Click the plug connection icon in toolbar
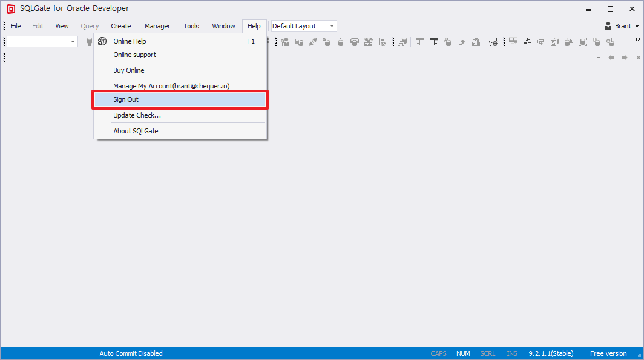The height and width of the screenshot is (360, 644). point(313,42)
